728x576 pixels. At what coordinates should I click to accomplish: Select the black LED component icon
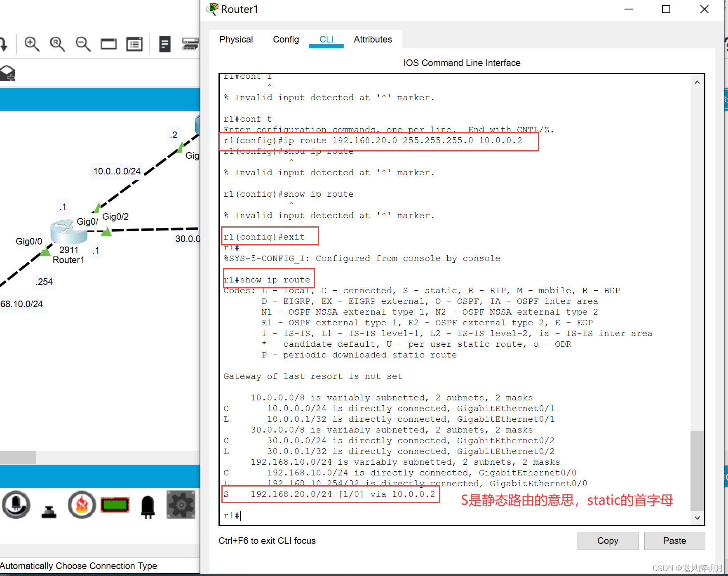click(x=148, y=506)
